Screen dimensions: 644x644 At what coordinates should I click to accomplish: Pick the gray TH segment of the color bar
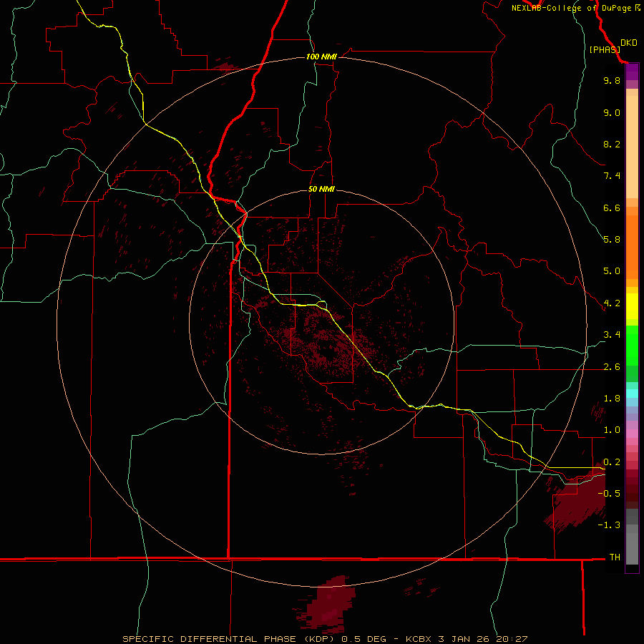click(632, 548)
